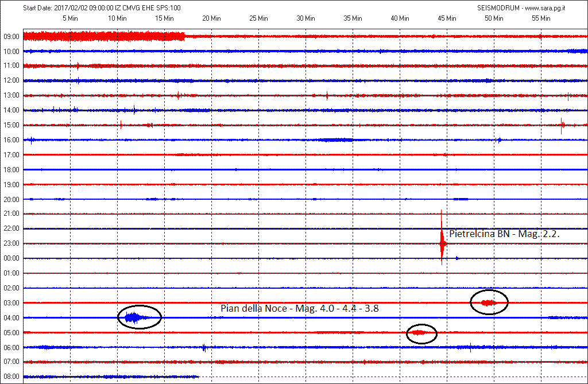Click the SEISMODRUM www.sara.pg.it text
588x384 pixels.
(x=521, y=8)
